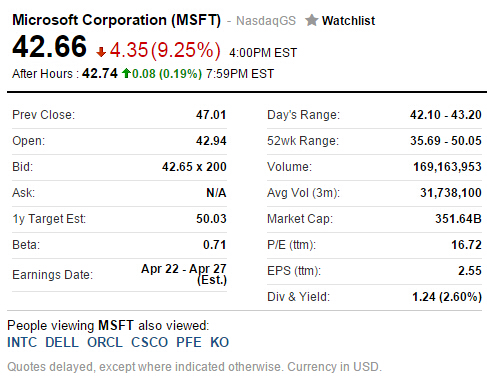The image size is (487, 384).
Task: Click the After Hours price 42.74
Action: coord(100,73)
